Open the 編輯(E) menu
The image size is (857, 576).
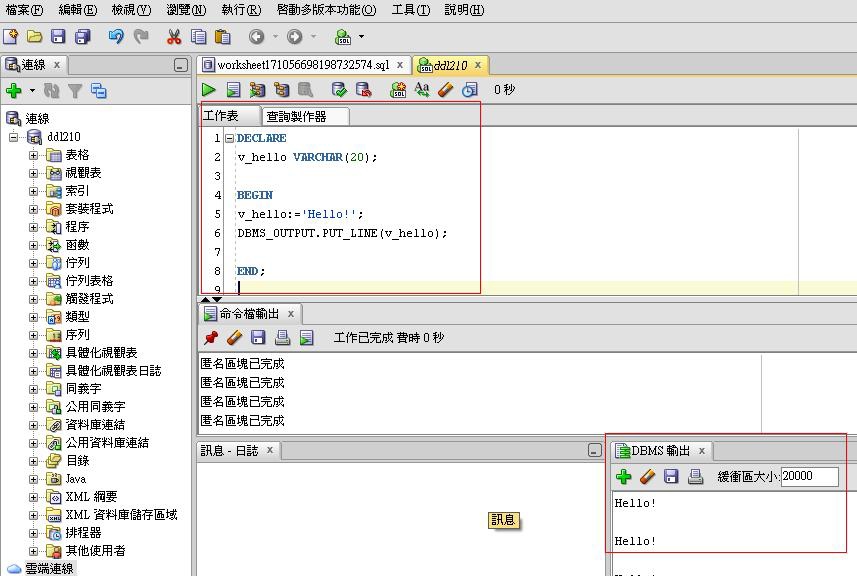78,10
